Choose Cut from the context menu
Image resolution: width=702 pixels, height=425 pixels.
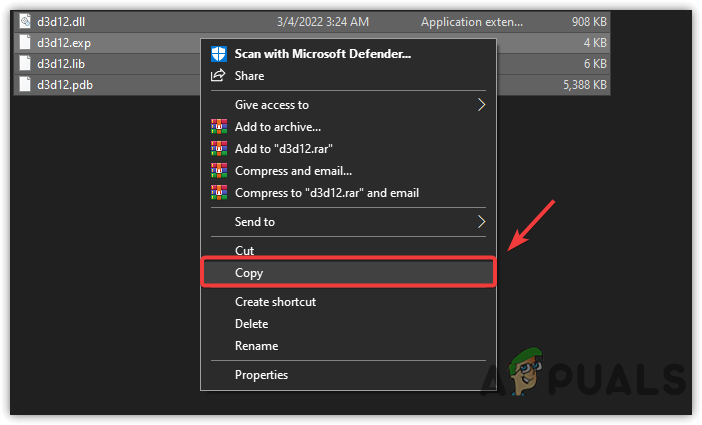348,250
